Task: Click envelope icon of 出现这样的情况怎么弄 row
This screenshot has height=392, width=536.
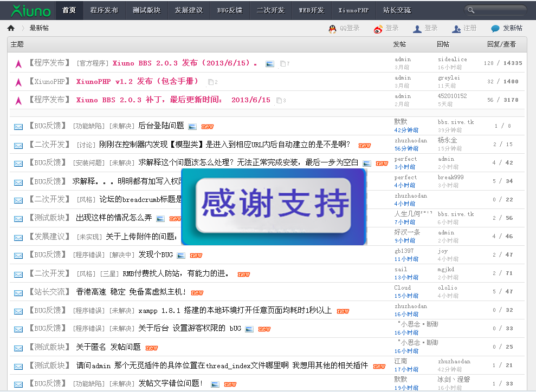Action: click(18, 219)
